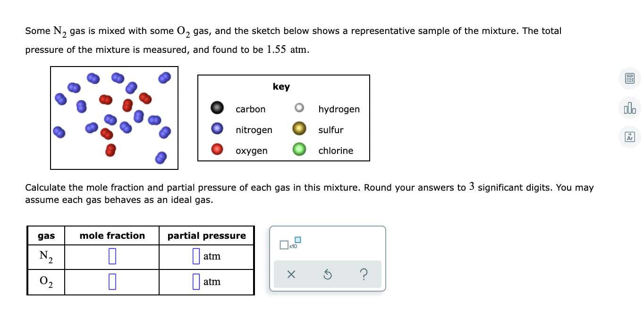The image size is (644, 319).
Task: Click the N2 partial pressure input field
Action: point(195,256)
